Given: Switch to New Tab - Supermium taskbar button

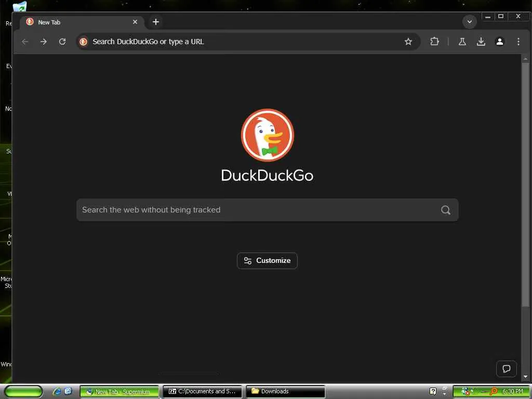Looking at the screenshot, I should (x=119, y=392).
